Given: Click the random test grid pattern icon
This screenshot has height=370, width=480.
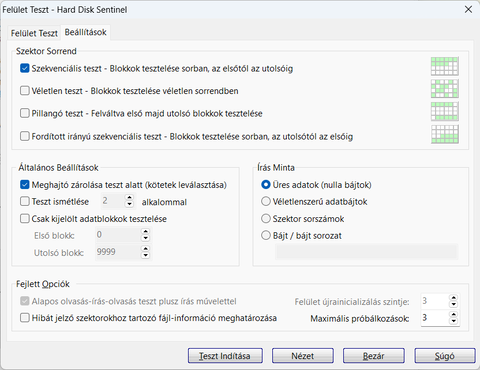Looking at the screenshot, I should coord(445,88).
